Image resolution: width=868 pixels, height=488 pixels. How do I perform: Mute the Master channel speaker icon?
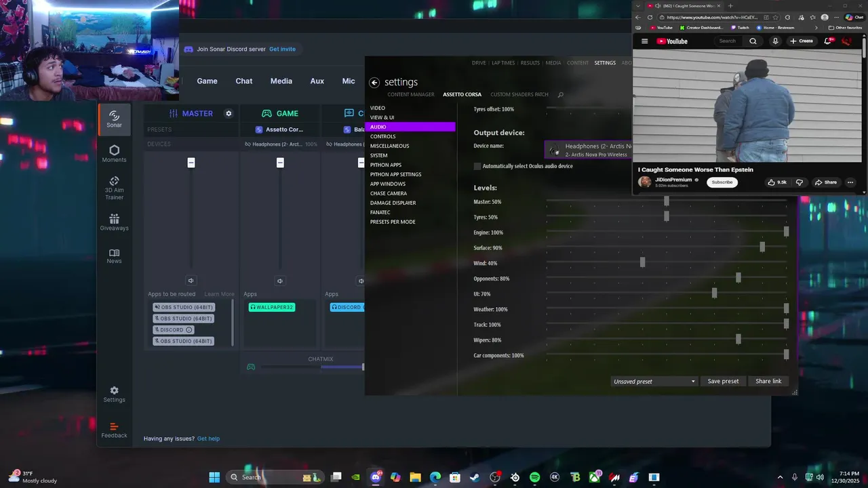pyautogui.click(x=191, y=281)
